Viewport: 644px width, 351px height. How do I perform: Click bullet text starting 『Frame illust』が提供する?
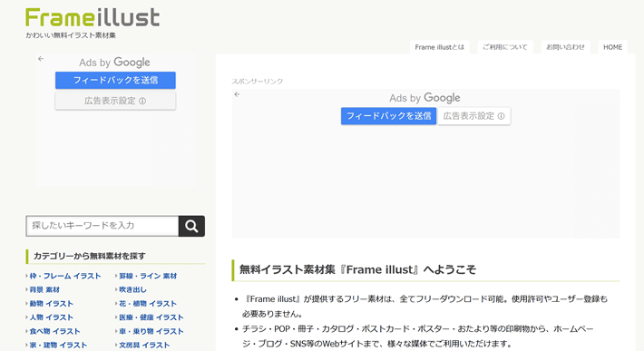(x=424, y=307)
